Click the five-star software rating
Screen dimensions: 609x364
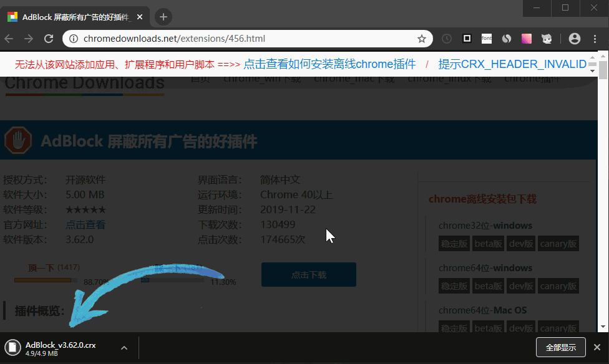pyautogui.click(x=86, y=209)
